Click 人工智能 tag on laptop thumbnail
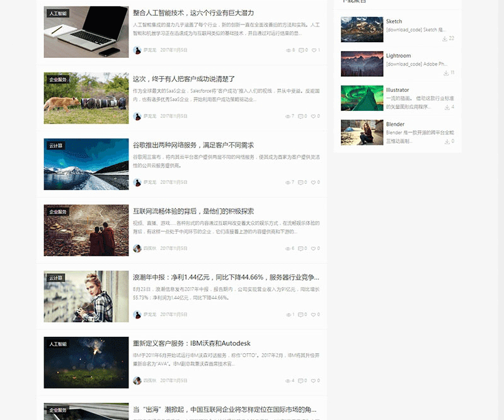The width and height of the screenshot is (504, 420). tap(58, 13)
